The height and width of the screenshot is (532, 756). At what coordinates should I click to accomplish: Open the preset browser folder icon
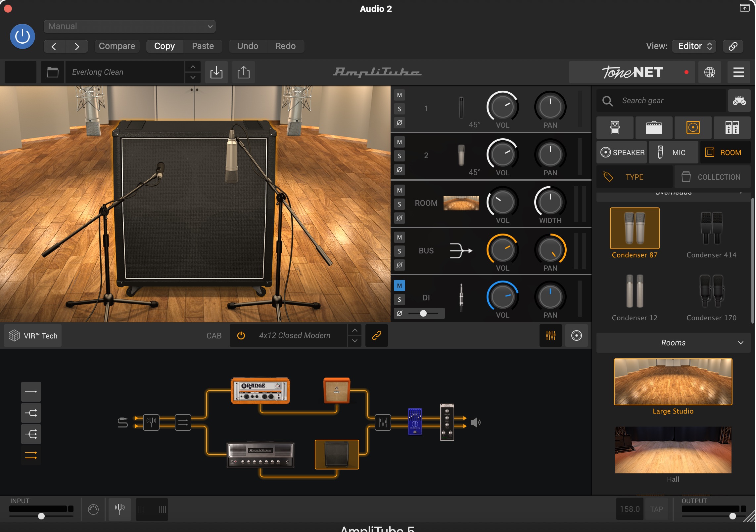click(52, 72)
